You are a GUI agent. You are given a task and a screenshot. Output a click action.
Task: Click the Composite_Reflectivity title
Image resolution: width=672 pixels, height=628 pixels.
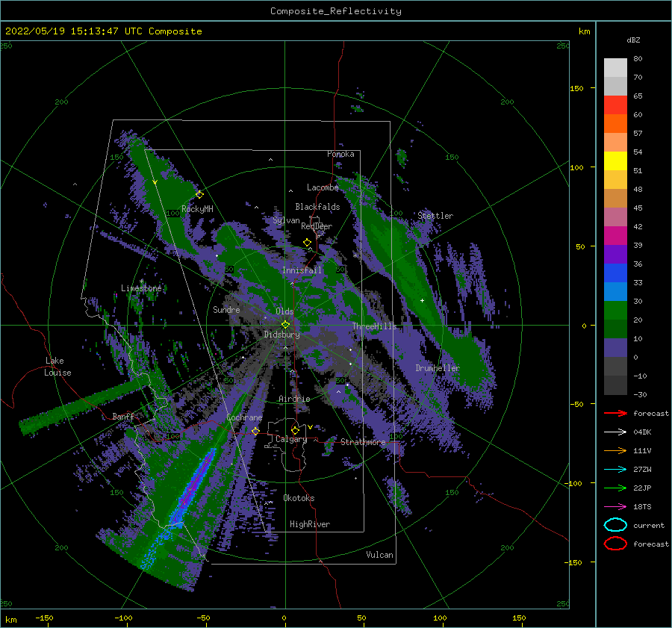pyautogui.click(x=335, y=11)
